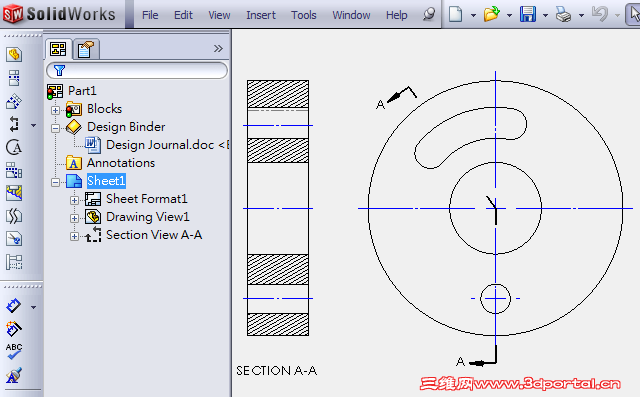
Task: Click the Smart Dimension icon
Action: tap(14, 306)
